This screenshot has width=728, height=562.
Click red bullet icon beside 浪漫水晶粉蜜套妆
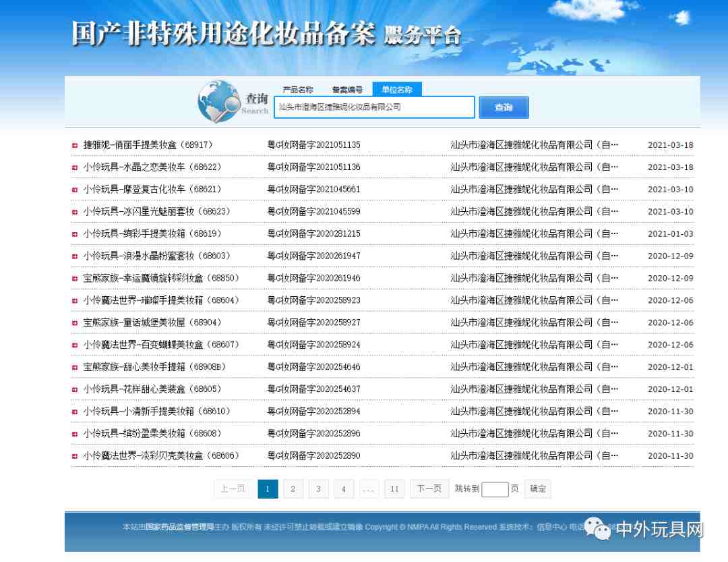[75, 256]
